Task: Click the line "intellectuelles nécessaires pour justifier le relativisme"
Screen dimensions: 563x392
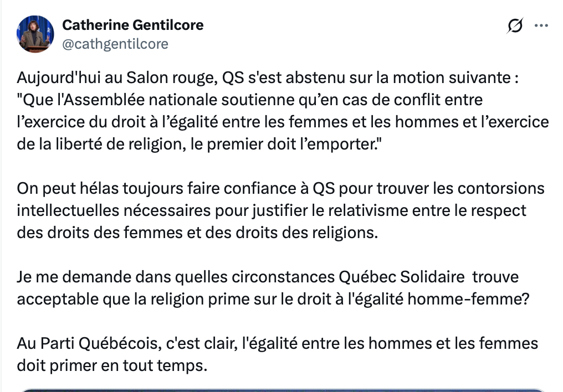Action: coord(272,210)
